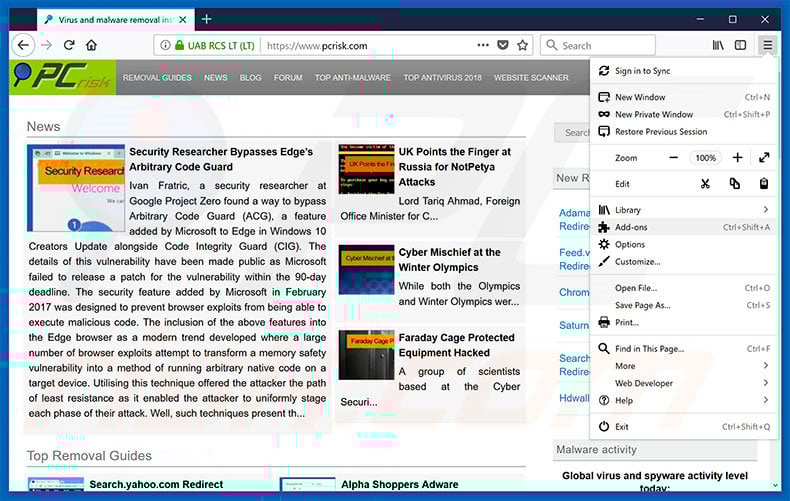790x501 pixels.
Task: Zoom in with the plus button
Action: click(x=737, y=158)
